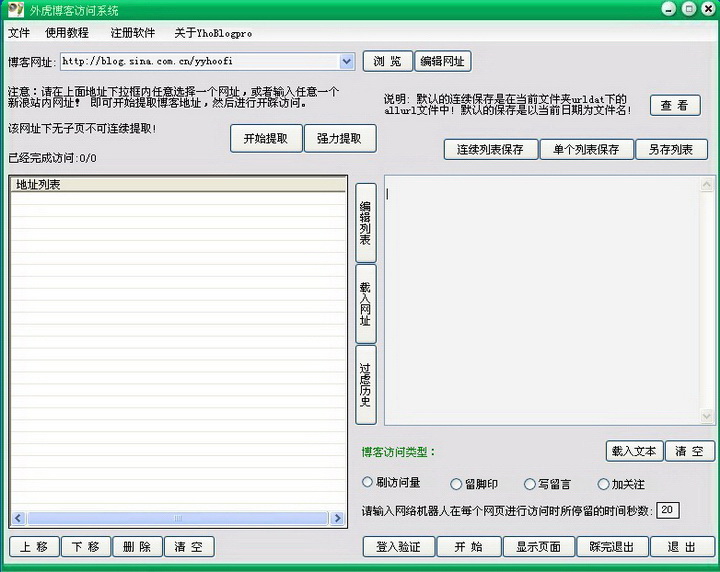Click the 退出 button
Viewport: 720px width, 572px height.
point(682,547)
